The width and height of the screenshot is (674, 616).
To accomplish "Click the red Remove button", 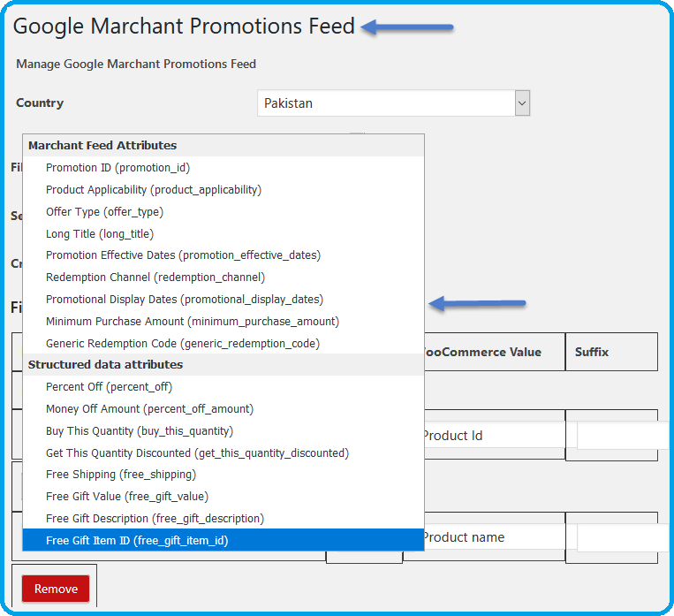I will [56, 589].
